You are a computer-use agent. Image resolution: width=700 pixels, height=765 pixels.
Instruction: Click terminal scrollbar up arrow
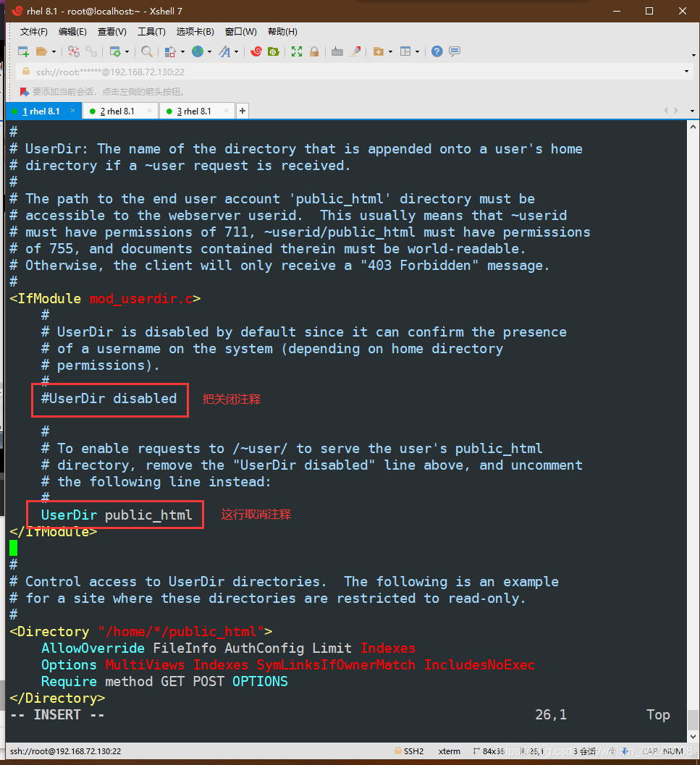click(x=693, y=127)
